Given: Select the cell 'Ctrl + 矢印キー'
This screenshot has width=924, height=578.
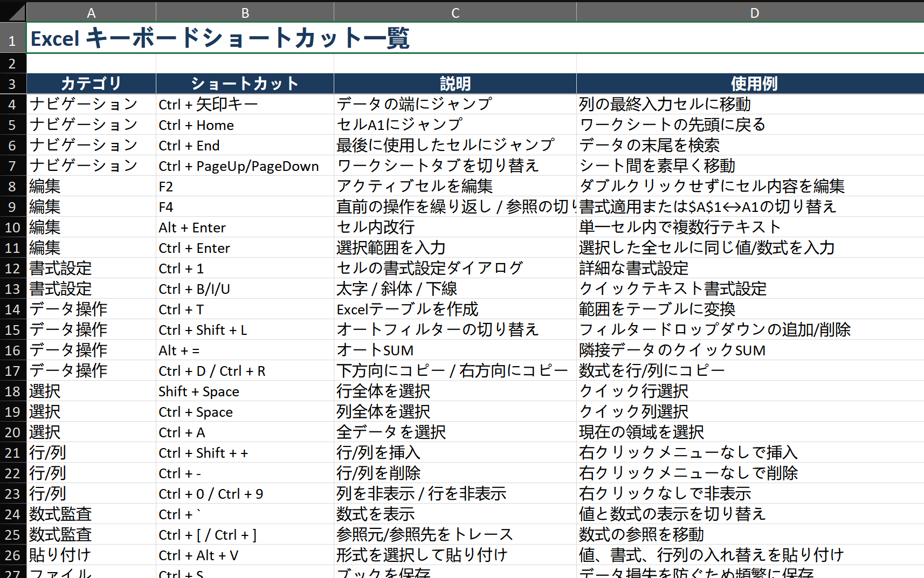Looking at the screenshot, I should (245, 105).
